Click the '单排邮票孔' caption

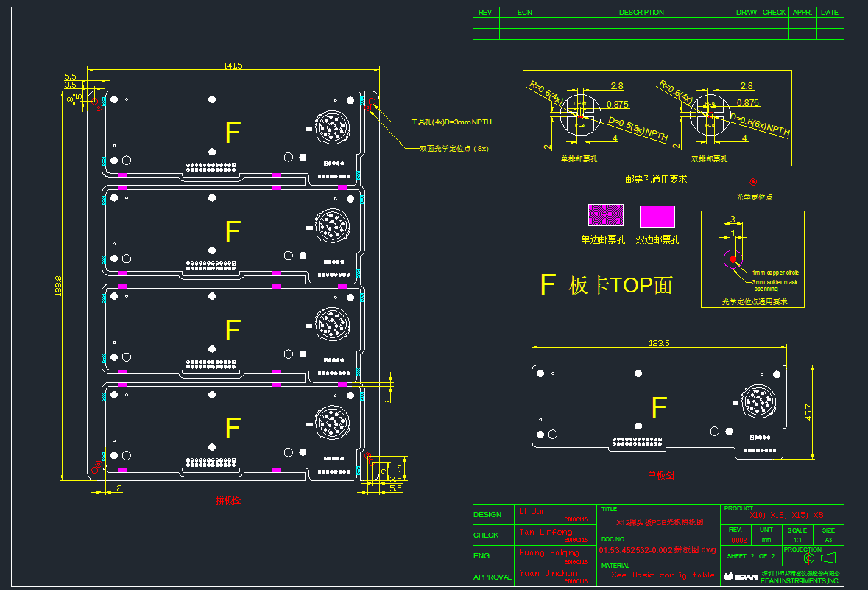(x=579, y=158)
